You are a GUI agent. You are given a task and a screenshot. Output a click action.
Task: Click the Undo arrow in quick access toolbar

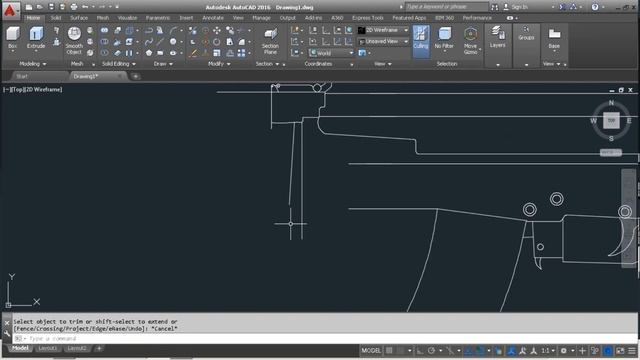coord(85,7)
